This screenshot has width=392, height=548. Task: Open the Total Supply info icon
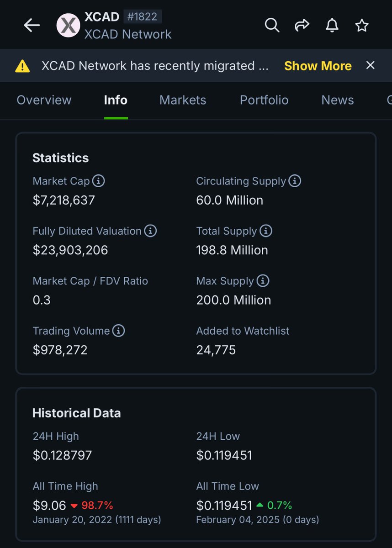point(266,231)
